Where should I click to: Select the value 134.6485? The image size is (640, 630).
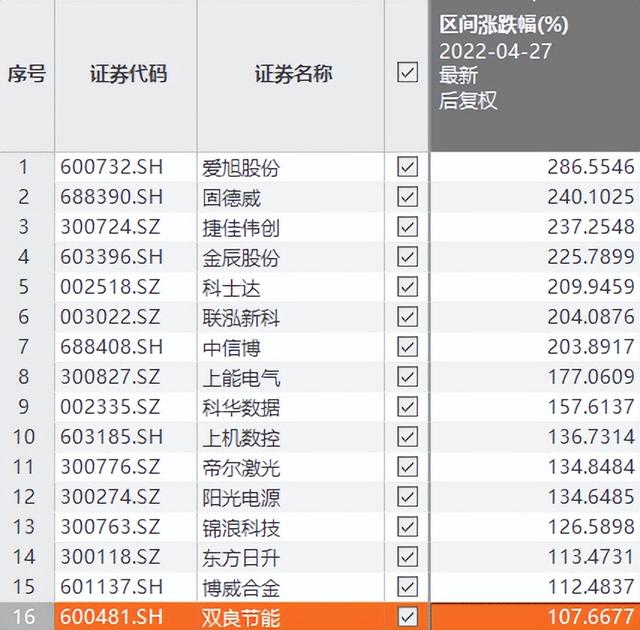[591, 497]
